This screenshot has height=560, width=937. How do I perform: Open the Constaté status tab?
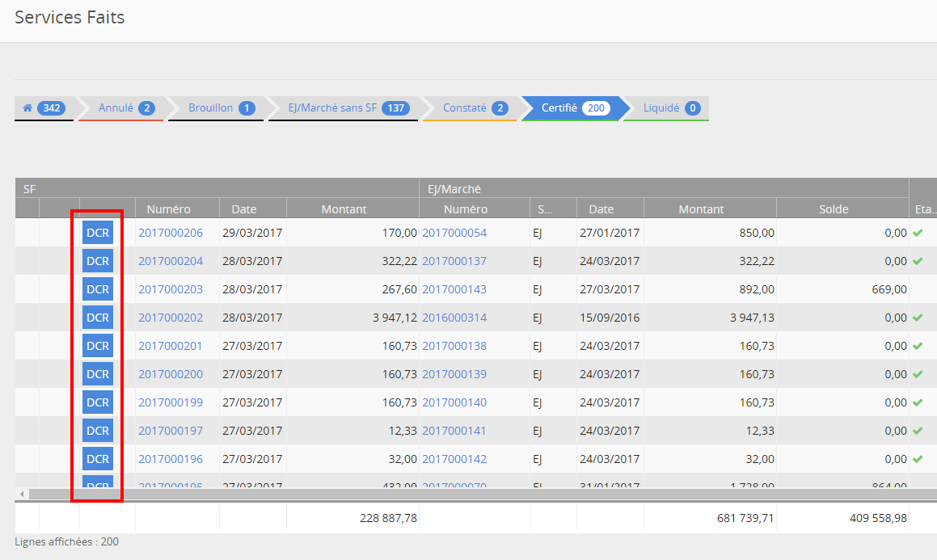tap(475, 108)
